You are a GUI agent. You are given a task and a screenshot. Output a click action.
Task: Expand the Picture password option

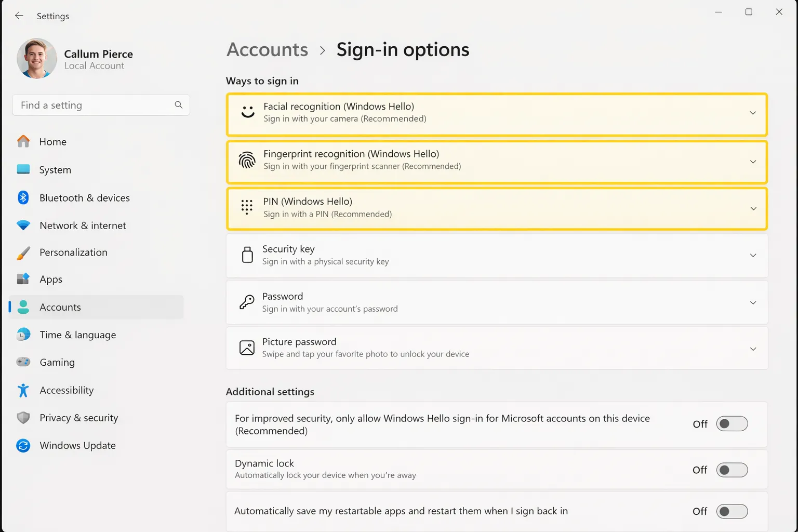753,349
